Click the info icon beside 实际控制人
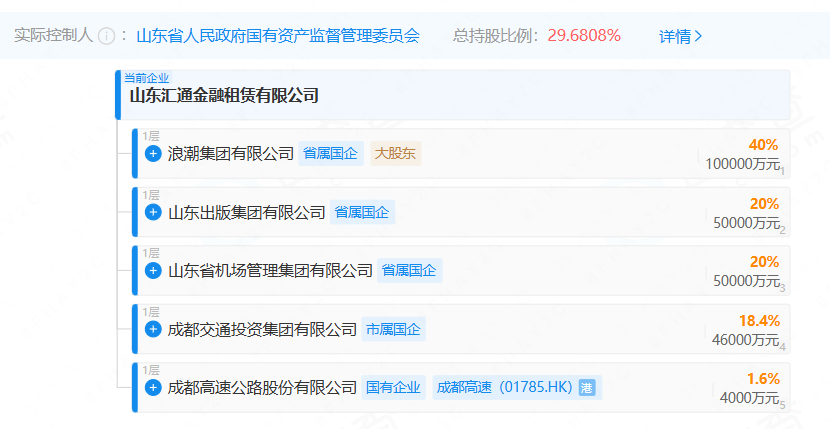The height and width of the screenshot is (429, 830). pyautogui.click(x=107, y=36)
